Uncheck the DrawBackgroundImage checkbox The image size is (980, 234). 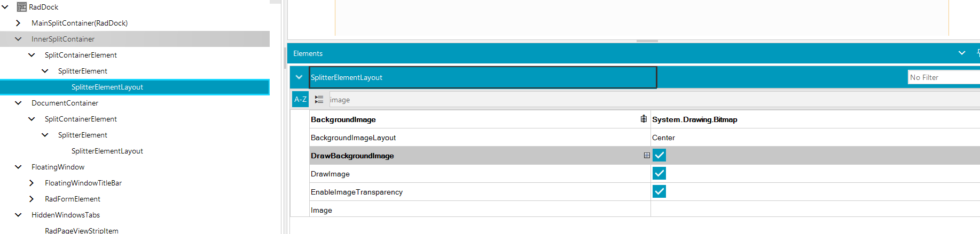coord(659,156)
